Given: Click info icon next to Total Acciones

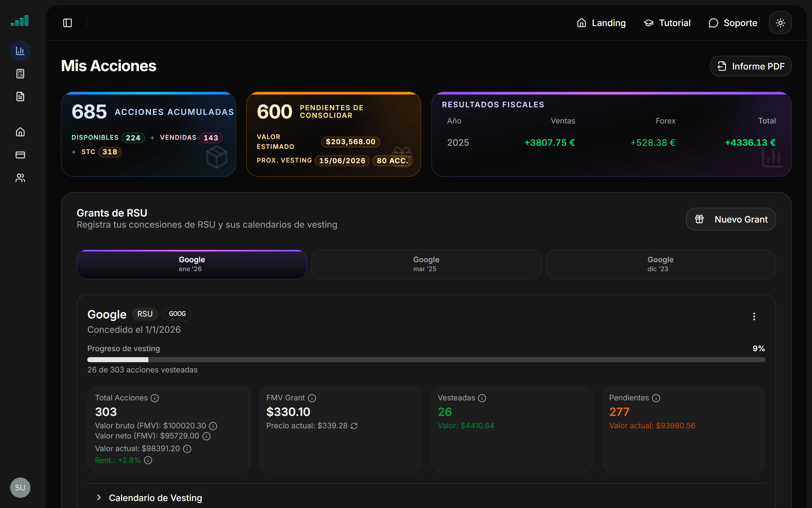Looking at the screenshot, I should coord(154,398).
